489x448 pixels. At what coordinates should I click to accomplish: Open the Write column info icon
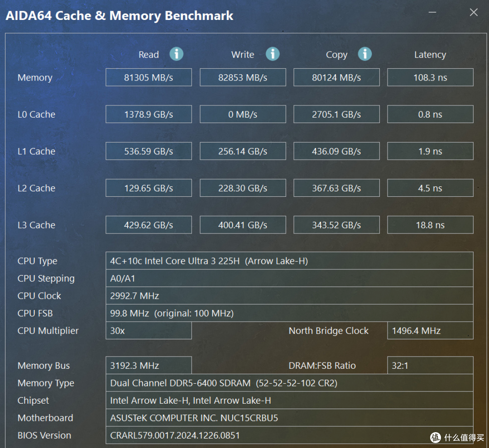272,54
